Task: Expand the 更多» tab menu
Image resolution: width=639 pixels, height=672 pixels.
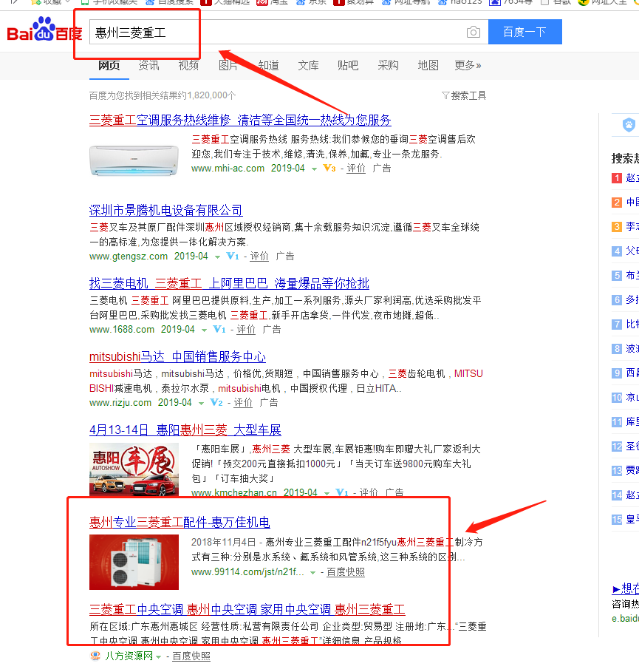Action: click(468, 66)
